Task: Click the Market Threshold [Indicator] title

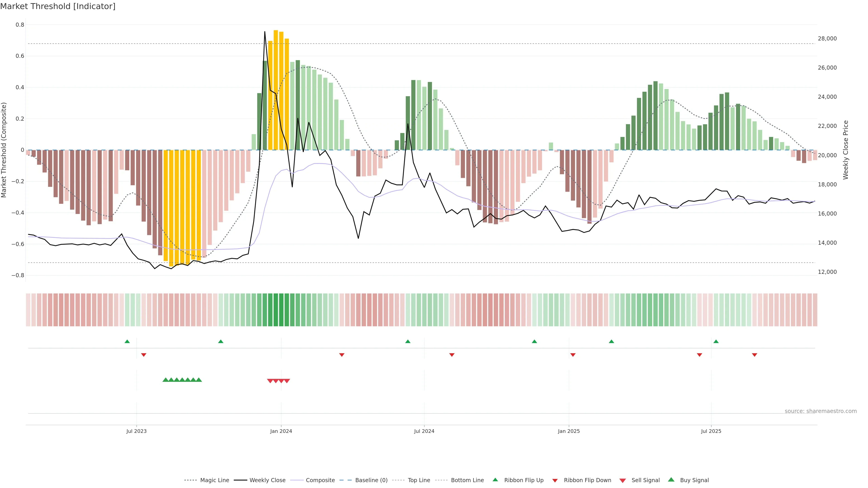Action: (x=58, y=6)
